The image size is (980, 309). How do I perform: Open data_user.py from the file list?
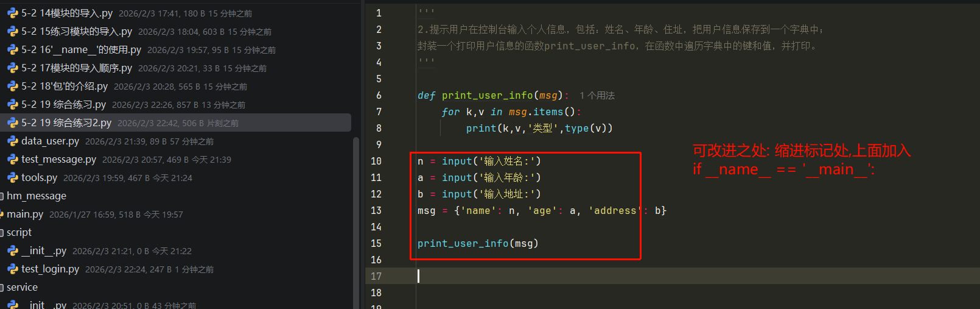51,141
